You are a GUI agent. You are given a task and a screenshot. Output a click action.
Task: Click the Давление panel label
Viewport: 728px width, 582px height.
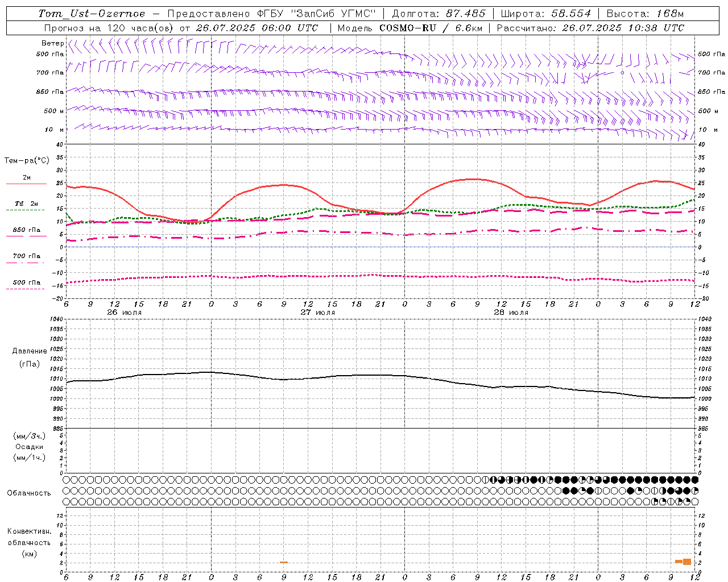[x=30, y=351]
